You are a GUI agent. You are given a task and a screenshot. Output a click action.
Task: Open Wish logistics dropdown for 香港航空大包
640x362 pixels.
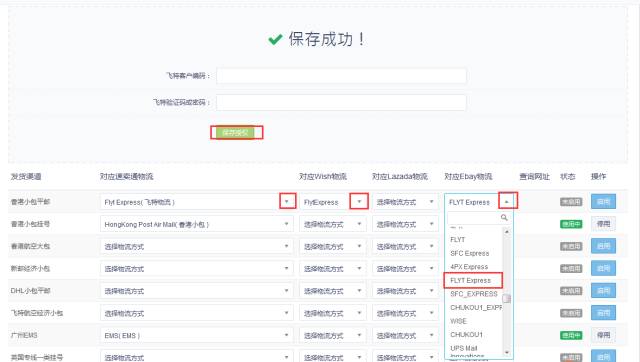(333, 247)
